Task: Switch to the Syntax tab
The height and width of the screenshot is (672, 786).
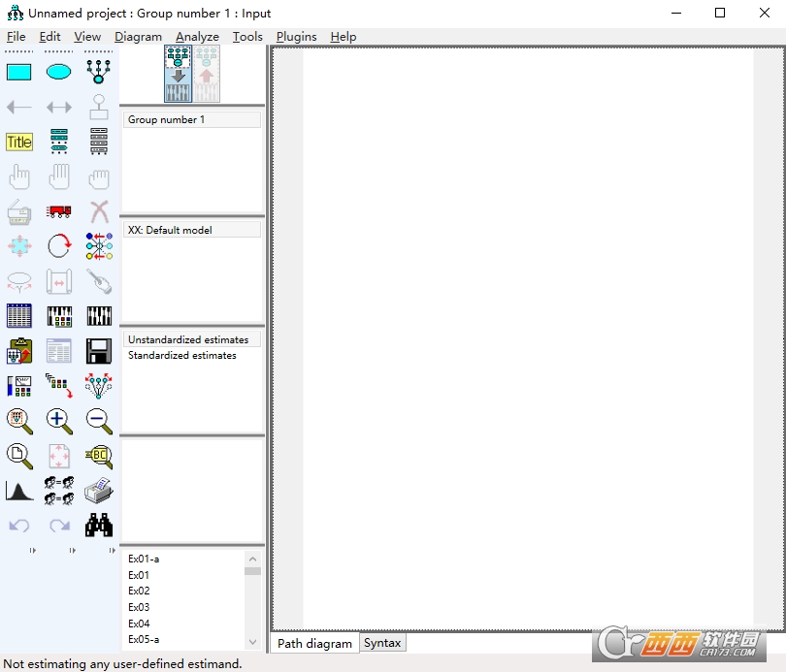Action: point(382,643)
